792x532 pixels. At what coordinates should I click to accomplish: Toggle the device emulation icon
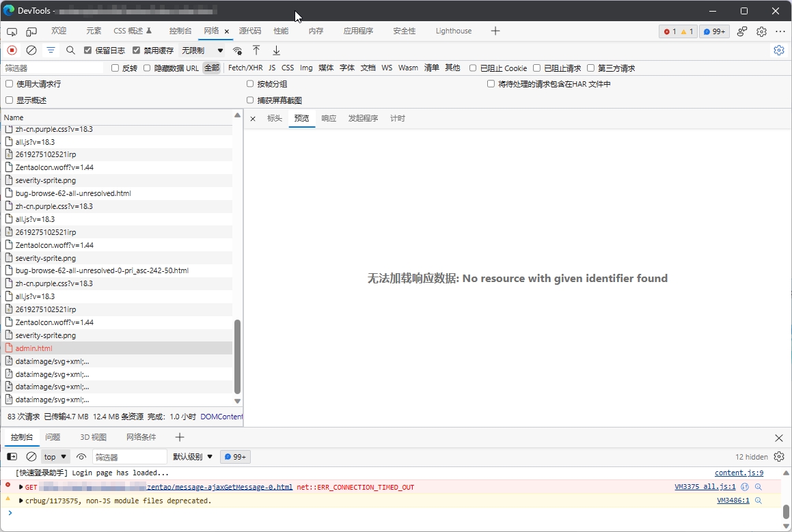point(31,31)
